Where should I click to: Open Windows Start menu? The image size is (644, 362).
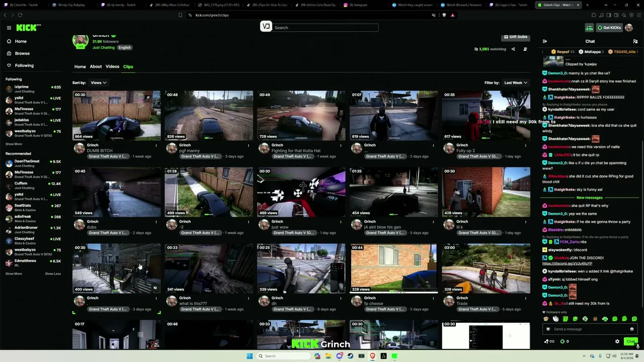point(250,356)
